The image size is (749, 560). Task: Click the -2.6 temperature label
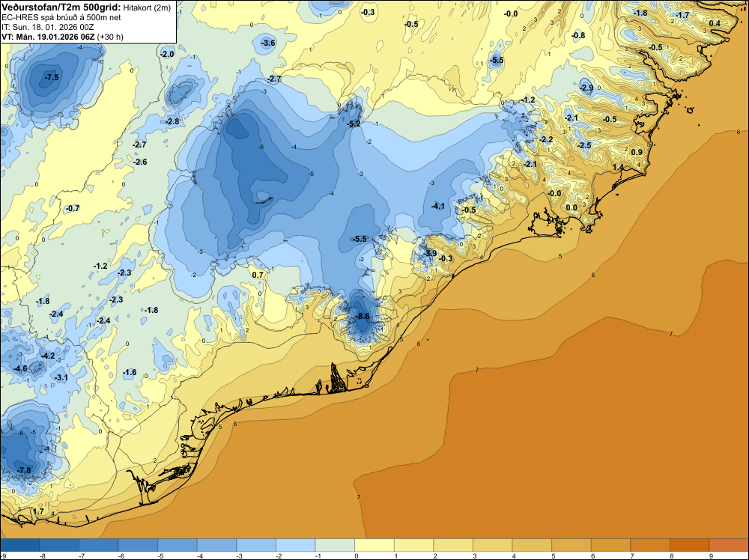pyautogui.click(x=140, y=162)
